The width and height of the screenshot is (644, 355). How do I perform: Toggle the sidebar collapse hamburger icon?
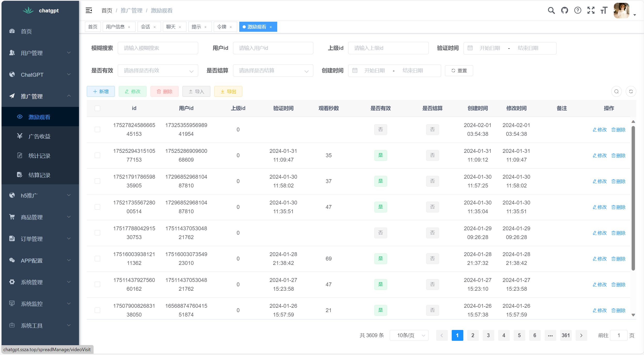(x=89, y=10)
